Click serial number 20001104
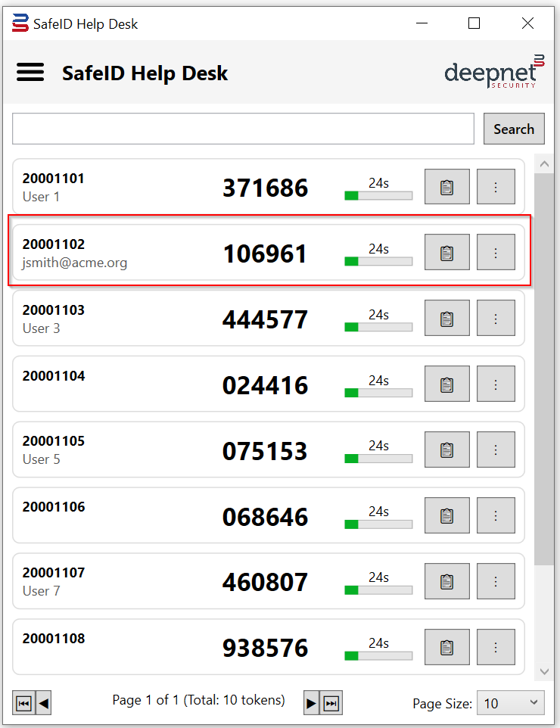The width and height of the screenshot is (560, 728). (x=54, y=375)
